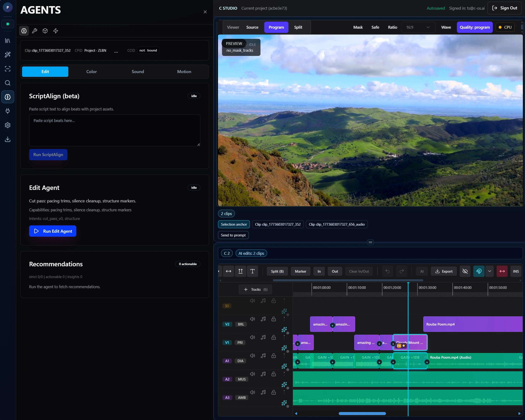
Task: Select the wrench tool icon in the Agents panel
Action: pos(34,31)
